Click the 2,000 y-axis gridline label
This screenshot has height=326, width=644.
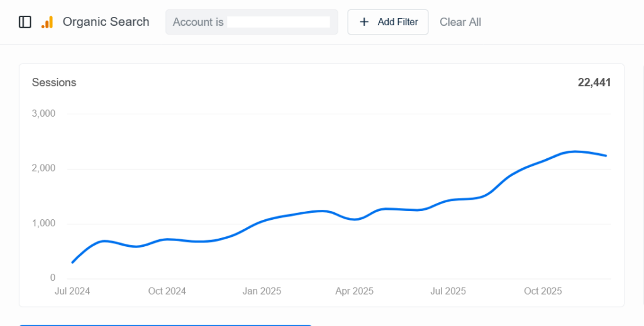43,168
